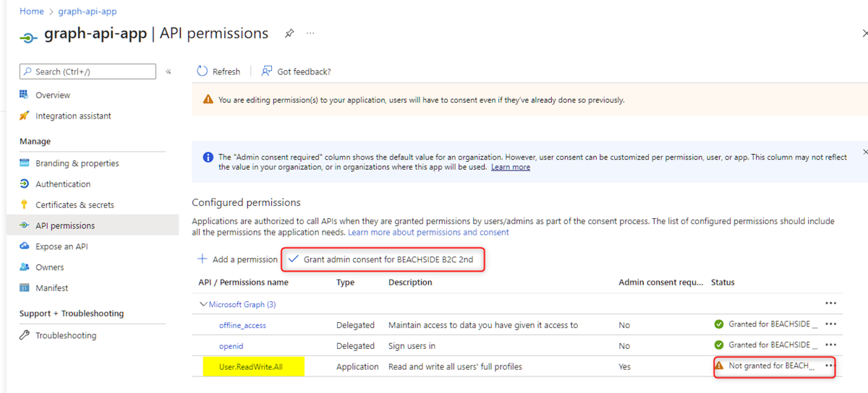Click the plus icon for Add a permission
The height and width of the screenshot is (393, 868).
pos(202,259)
